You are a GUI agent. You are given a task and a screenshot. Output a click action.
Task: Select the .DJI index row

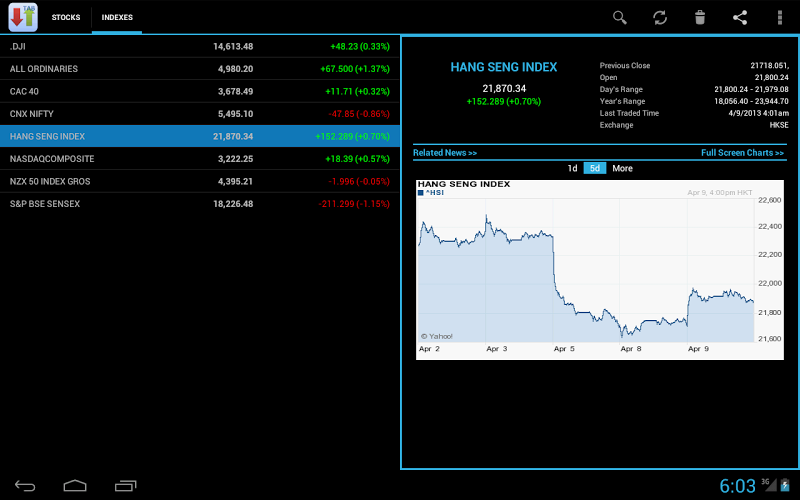[x=199, y=46]
